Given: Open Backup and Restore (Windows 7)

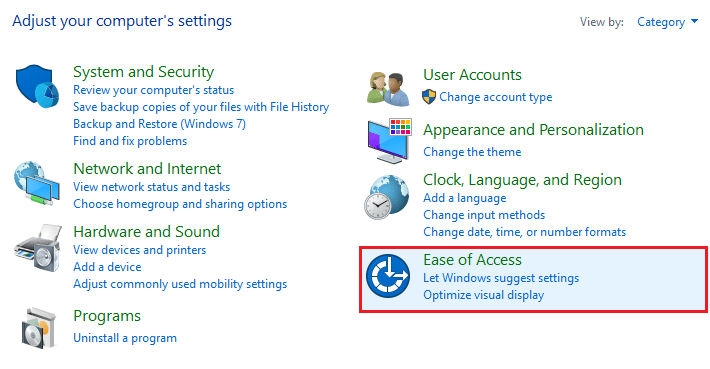Looking at the screenshot, I should point(159,124).
